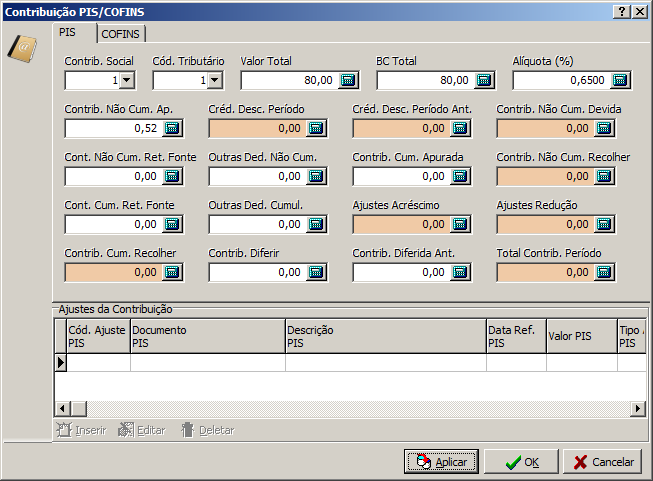
Task: Open calculator for BC Total field
Action: click(x=484, y=80)
